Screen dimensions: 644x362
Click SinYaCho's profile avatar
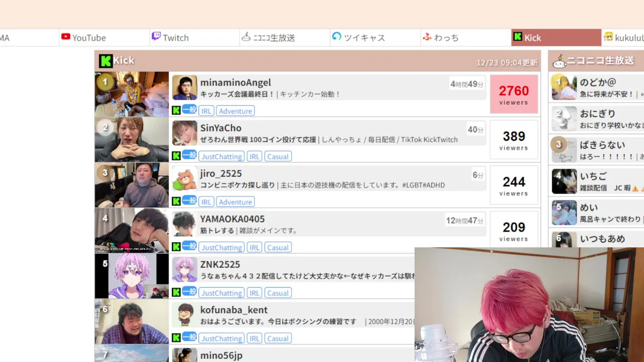coord(185,133)
